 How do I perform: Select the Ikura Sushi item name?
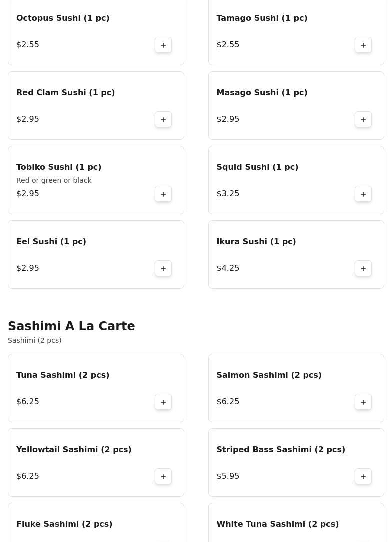tap(256, 241)
